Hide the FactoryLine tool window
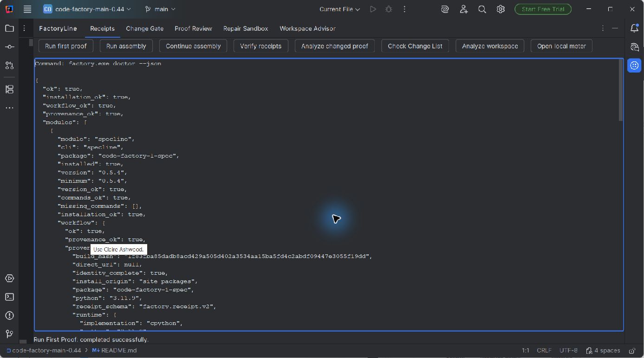 (x=615, y=28)
